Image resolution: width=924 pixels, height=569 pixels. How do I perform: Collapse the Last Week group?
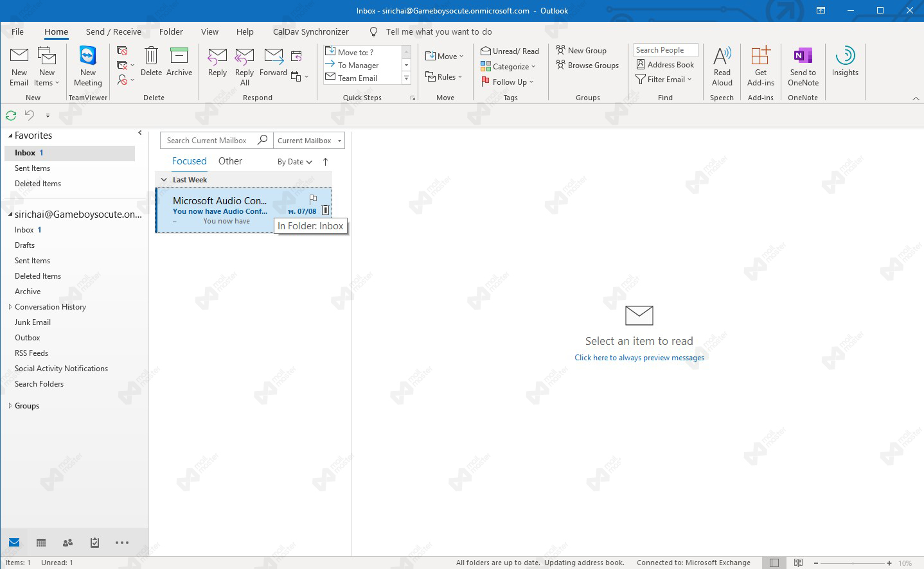[164, 180]
